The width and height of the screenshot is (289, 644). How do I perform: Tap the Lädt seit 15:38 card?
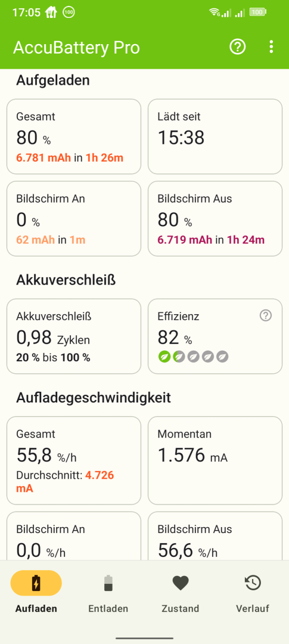pyautogui.click(x=215, y=137)
